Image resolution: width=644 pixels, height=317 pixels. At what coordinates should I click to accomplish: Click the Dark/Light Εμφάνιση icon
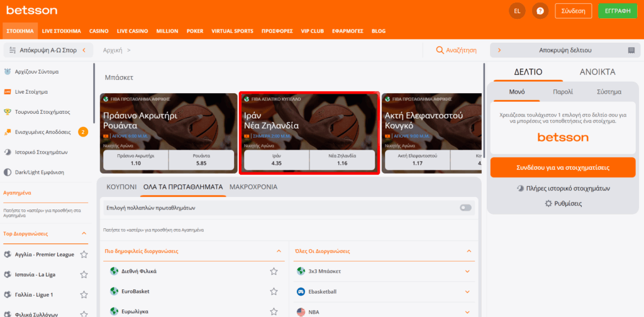(8, 172)
